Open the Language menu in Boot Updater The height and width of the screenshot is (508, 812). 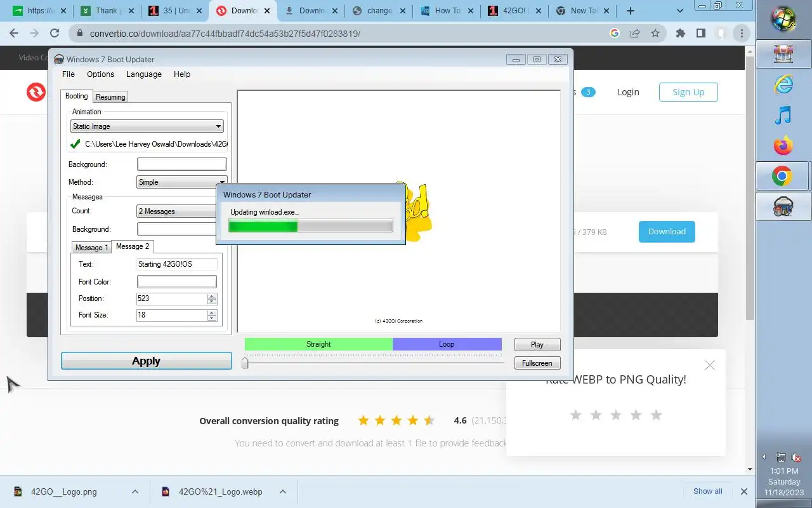(x=143, y=74)
